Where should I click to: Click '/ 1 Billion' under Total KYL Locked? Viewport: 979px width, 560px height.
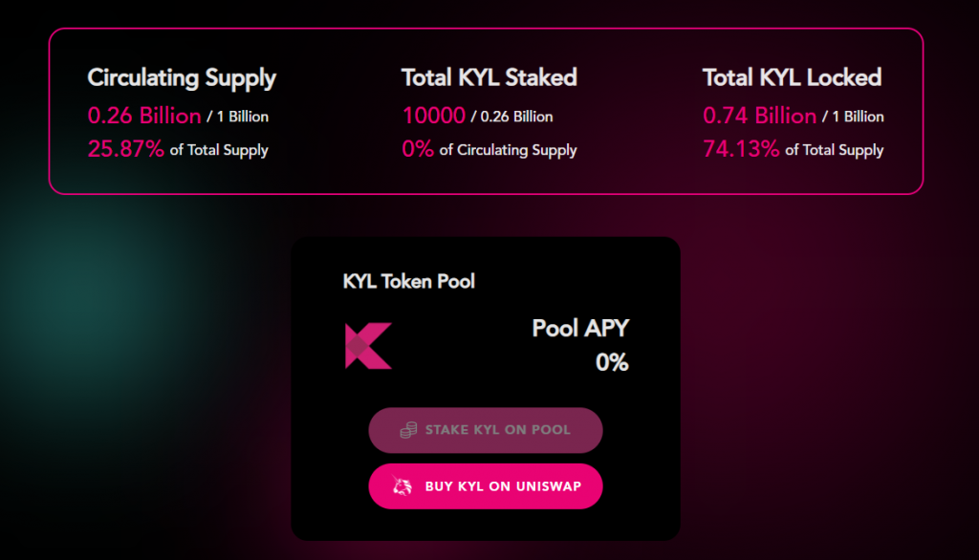pos(853,117)
